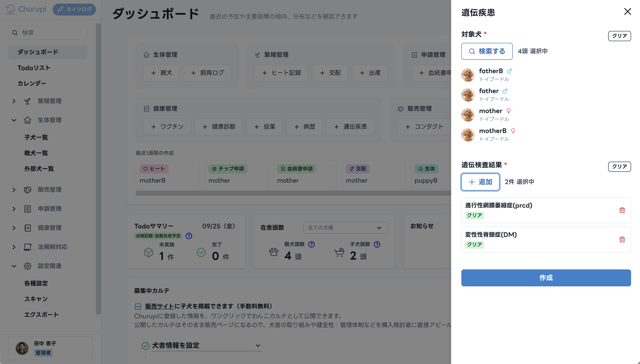Viewport: 640px width, 364px height.
Task: Open help for 点検記録-自動生成予定
Action: pos(189,236)
